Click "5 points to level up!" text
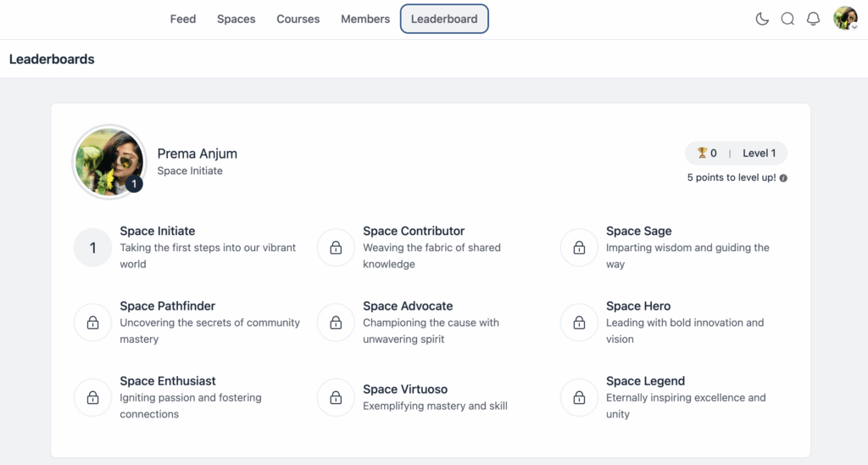This screenshot has width=868, height=465. (x=732, y=178)
